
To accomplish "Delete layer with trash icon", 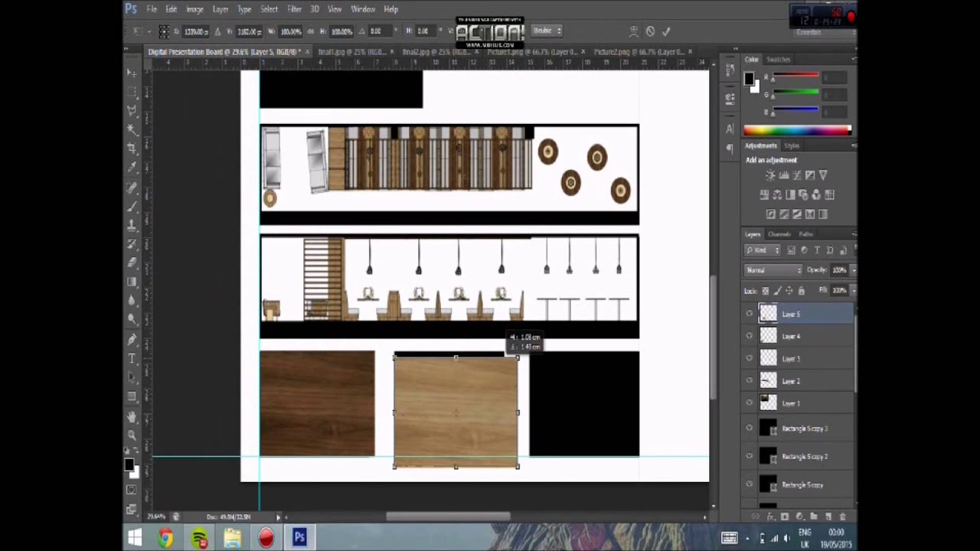I will click(842, 517).
